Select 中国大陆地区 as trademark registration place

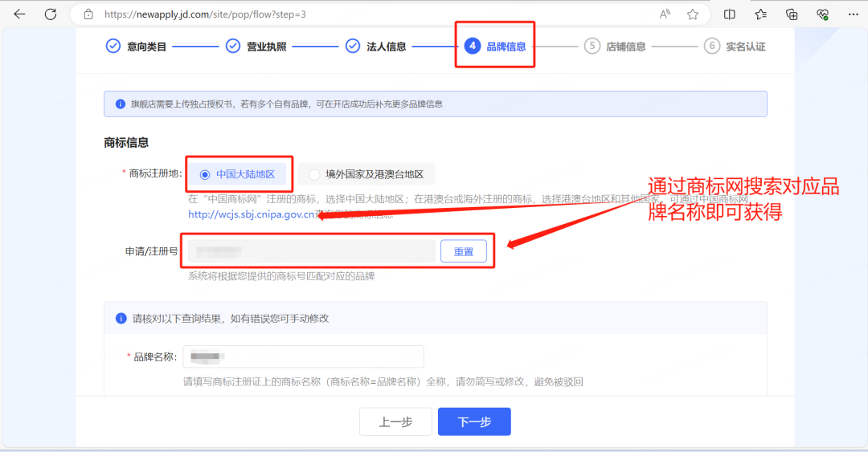[x=237, y=174]
